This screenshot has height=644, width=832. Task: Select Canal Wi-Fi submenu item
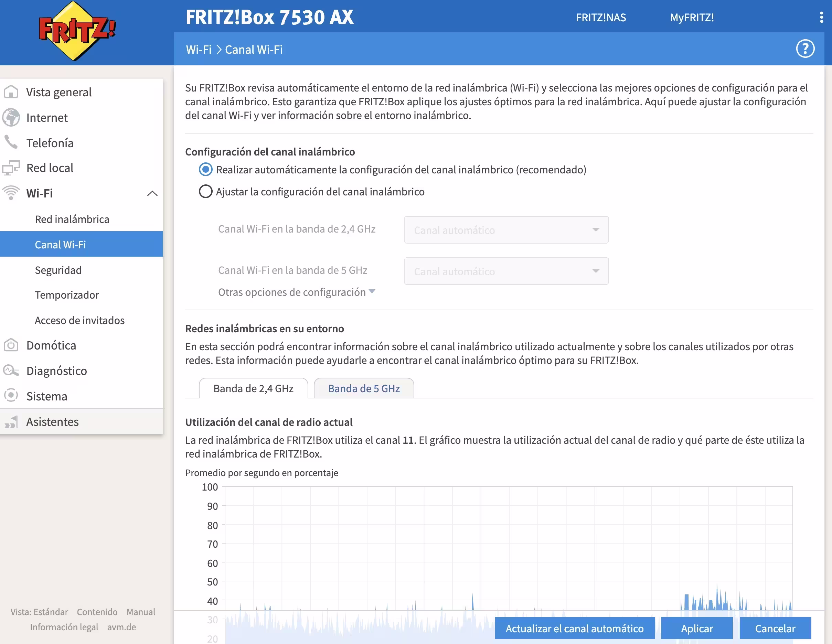point(82,244)
